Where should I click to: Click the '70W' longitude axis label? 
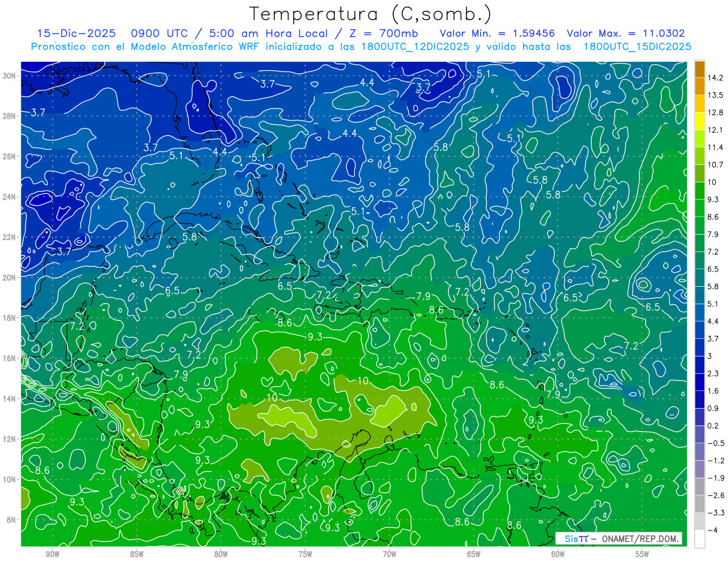click(389, 554)
